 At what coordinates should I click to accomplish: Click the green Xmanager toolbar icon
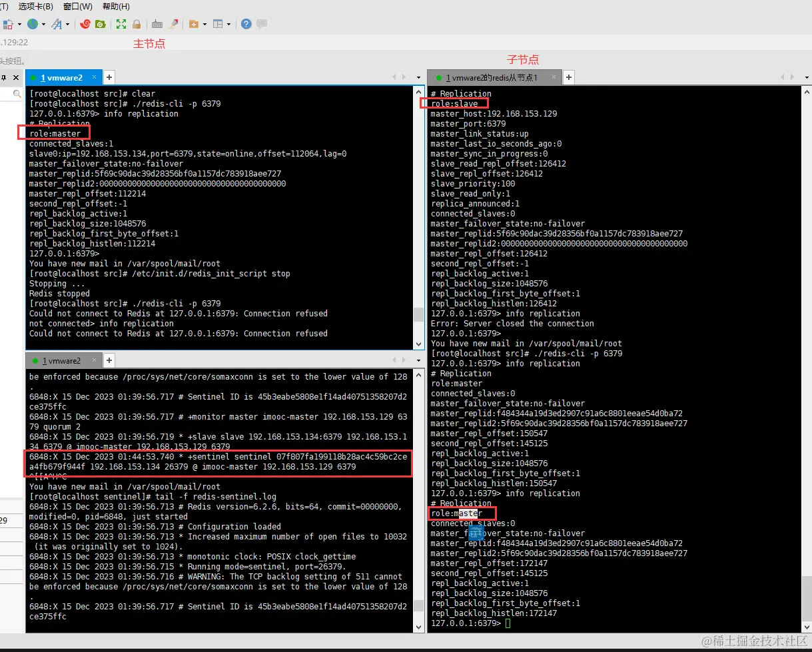click(x=101, y=24)
